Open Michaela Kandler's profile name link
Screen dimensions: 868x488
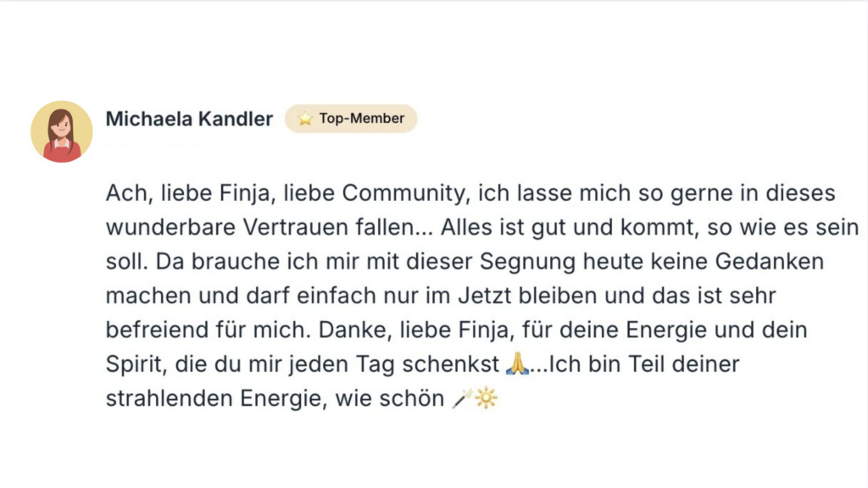click(189, 119)
